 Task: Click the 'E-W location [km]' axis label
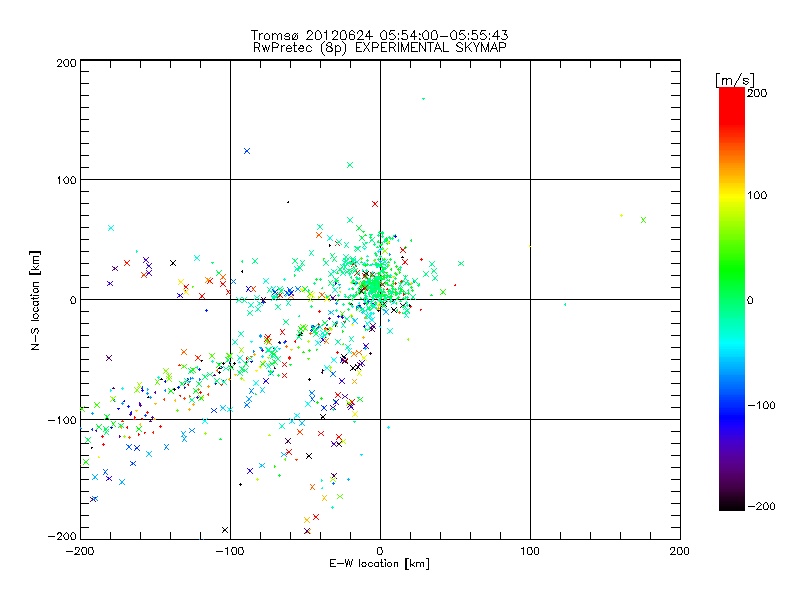379,564
